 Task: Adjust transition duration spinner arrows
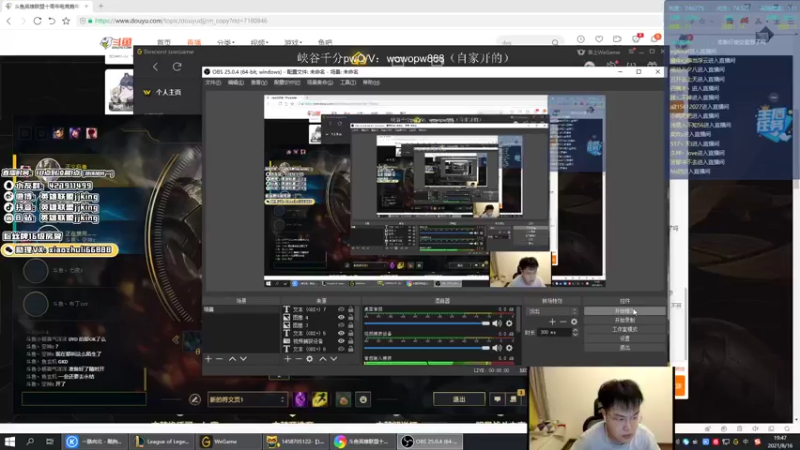[x=576, y=332]
